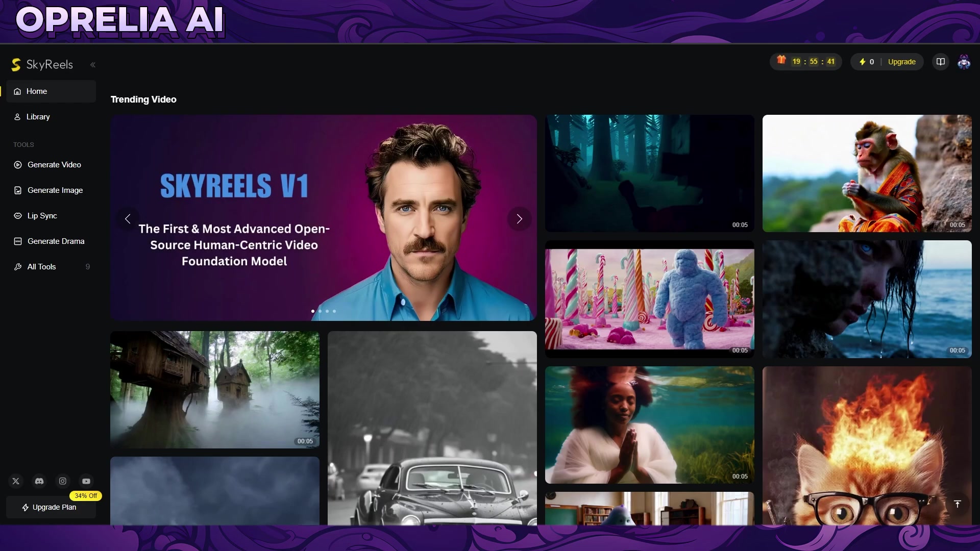980x551 pixels.
Task: Click the Generate Image picture icon
Action: coord(18,190)
